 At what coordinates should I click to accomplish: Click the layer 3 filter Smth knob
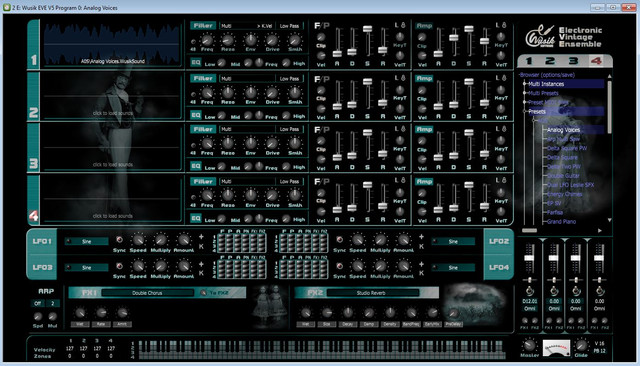294,143
